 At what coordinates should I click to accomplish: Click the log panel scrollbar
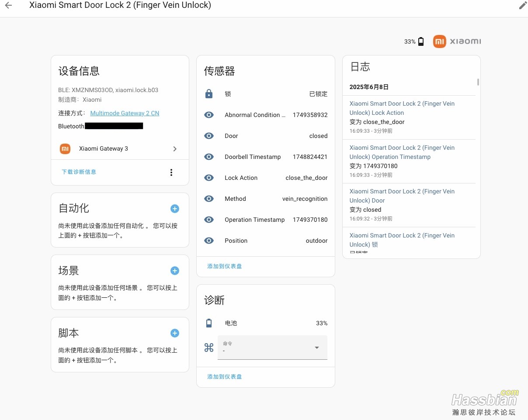478,82
